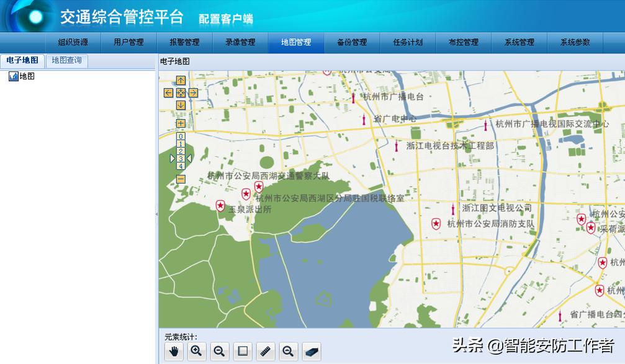Activate the zoom-out magnifier tool
This screenshot has width=625, height=364.
click(220, 351)
